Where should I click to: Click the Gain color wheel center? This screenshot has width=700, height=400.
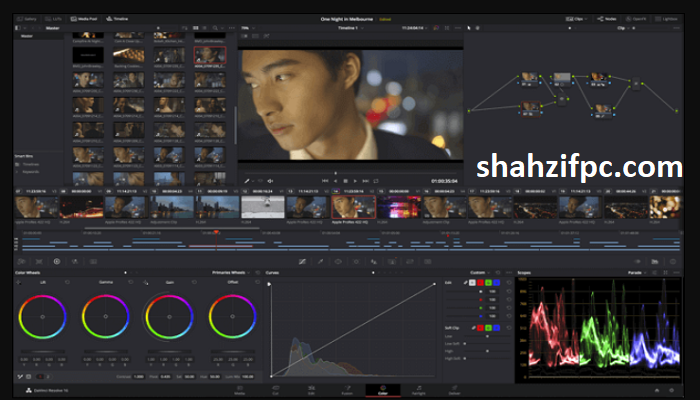[169, 317]
